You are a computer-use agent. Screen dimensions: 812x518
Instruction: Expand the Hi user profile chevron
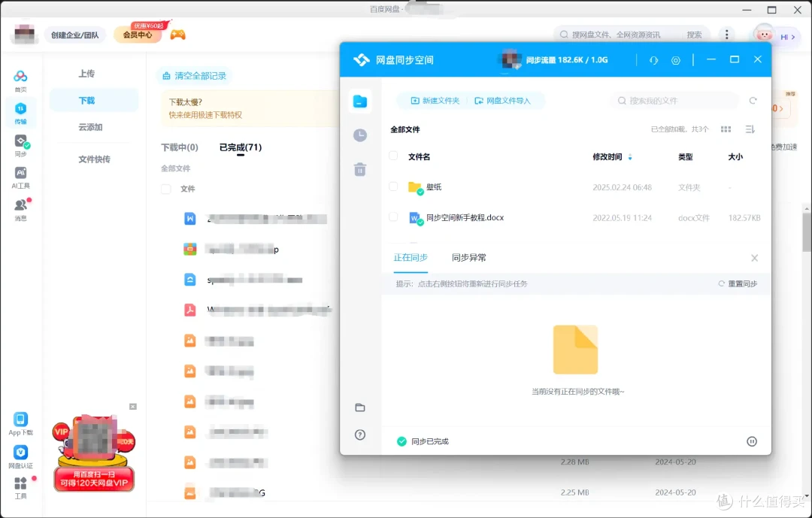point(793,37)
